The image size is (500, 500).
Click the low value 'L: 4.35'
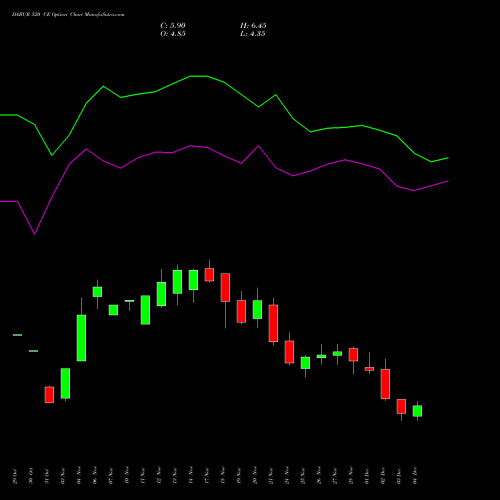coord(253,34)
